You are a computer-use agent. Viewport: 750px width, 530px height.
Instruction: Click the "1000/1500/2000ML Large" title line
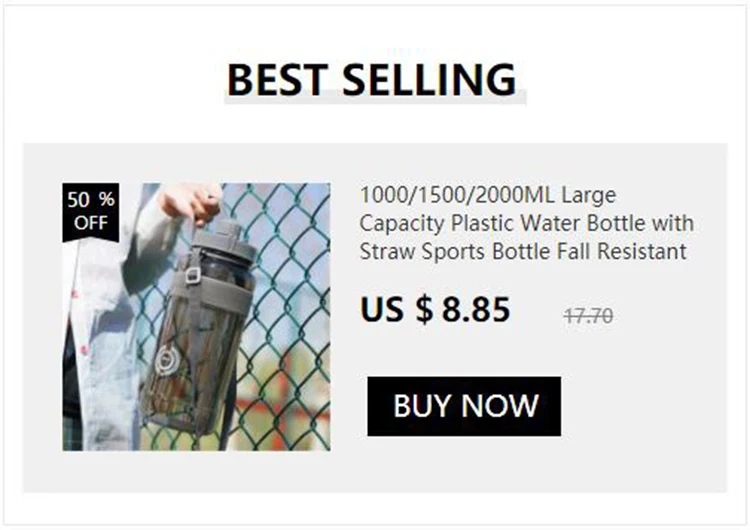(488, 195)
